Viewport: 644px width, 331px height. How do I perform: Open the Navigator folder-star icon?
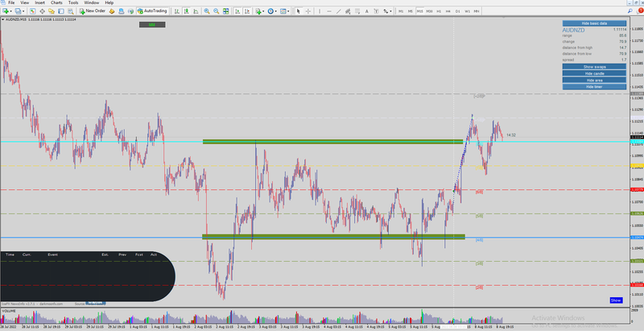[52, 11]
